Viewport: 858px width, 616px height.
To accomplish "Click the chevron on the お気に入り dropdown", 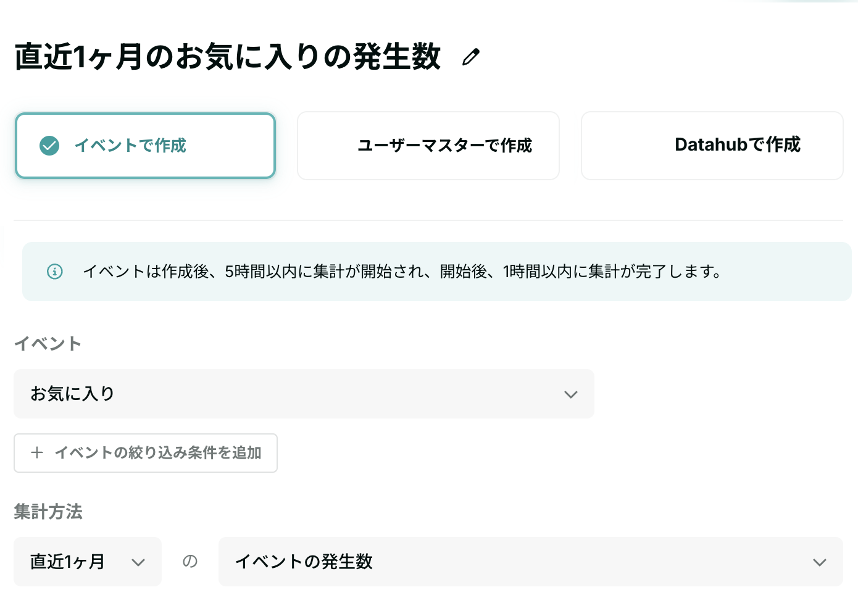I will coord(571,394).
